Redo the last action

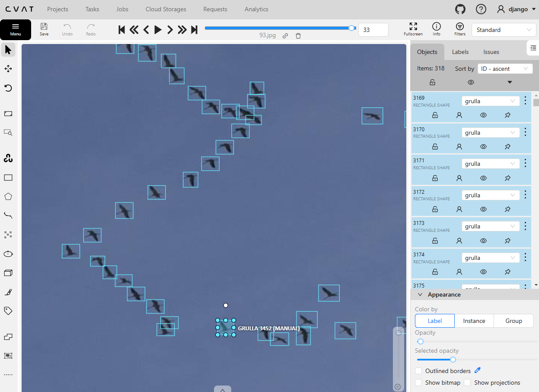(91, 29)
